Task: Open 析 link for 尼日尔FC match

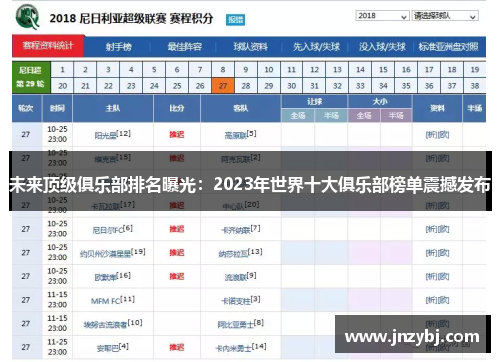Action: pos(431,229)
